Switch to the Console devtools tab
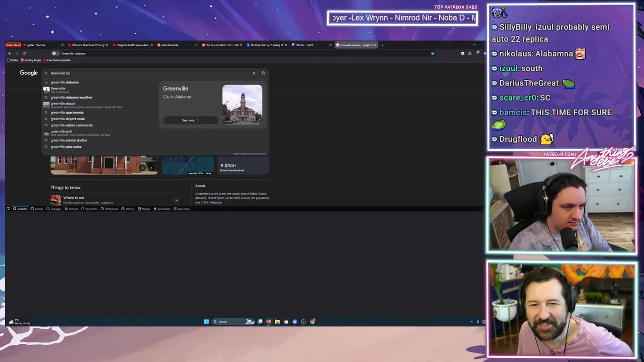The height and width of the screenshot is (362, 644). click(x=37, y=209)
